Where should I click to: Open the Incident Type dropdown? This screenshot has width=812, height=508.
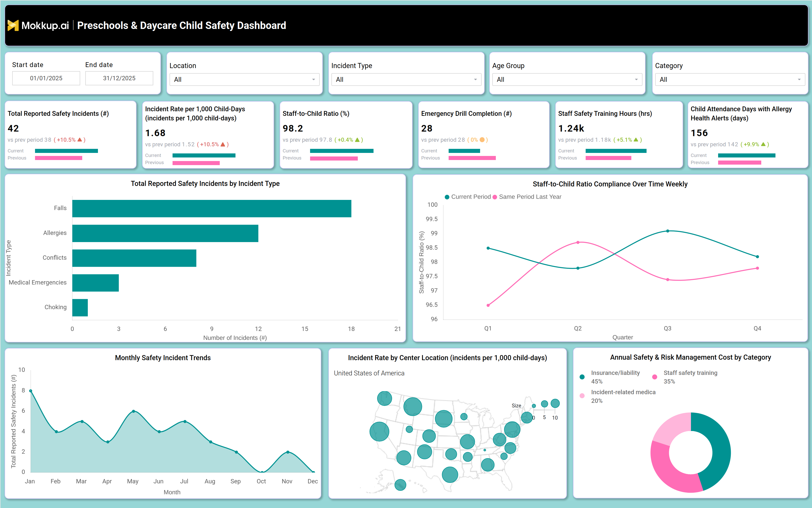pyautogui.click(x=406, y=80)
